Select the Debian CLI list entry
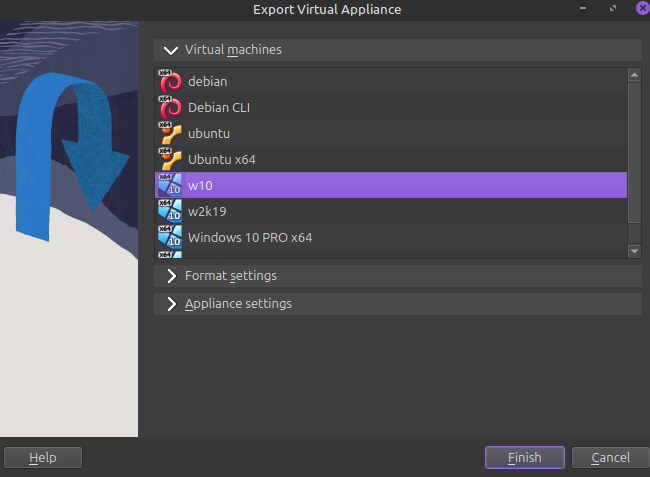 pyautogui.click(x=216, y=107)
